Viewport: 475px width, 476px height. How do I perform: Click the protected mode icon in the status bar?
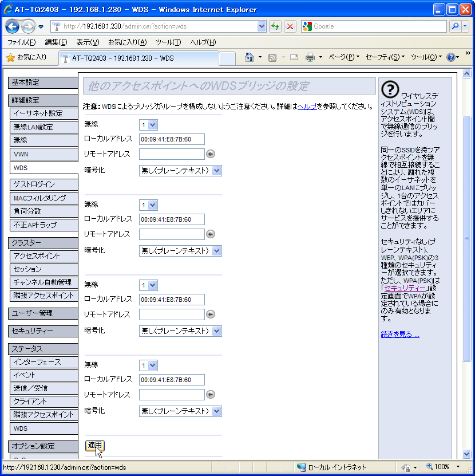tap(406, 467)
